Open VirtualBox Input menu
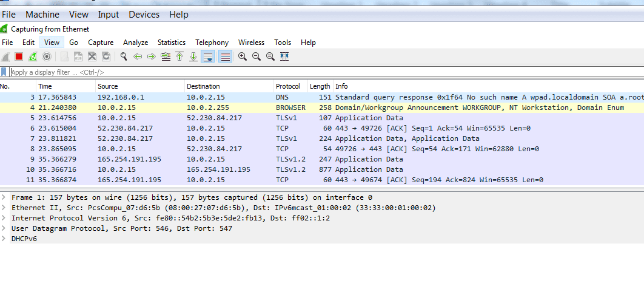The width and height of the screenshot is (644, 283). coord(109,15)
